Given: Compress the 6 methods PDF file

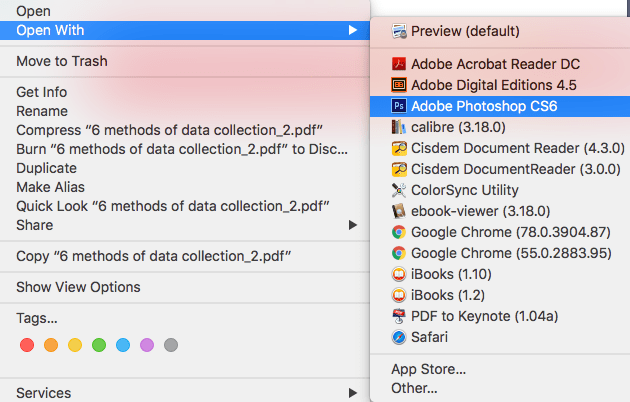Looking at the screenshot, I should click(185, 130).
